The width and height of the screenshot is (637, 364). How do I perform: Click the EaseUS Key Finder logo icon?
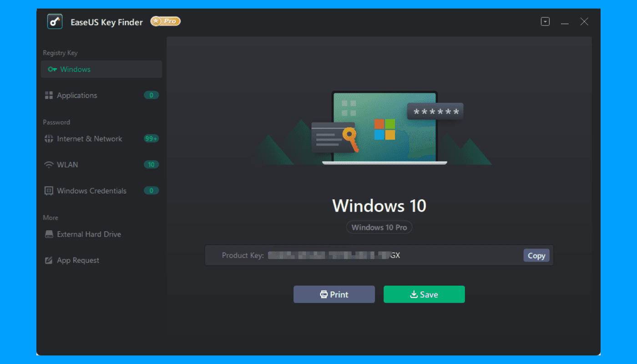(x=55, y=21)
